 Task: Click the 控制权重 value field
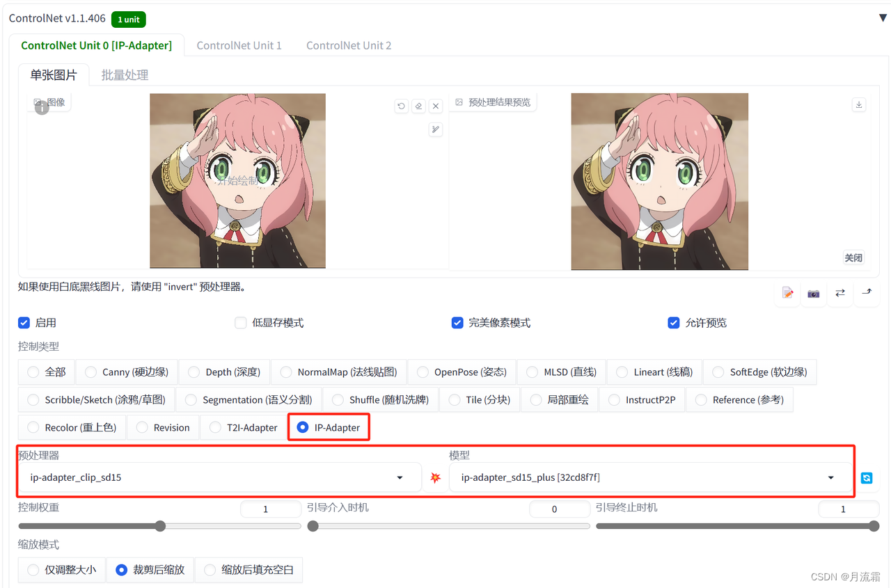click(271, 509)
